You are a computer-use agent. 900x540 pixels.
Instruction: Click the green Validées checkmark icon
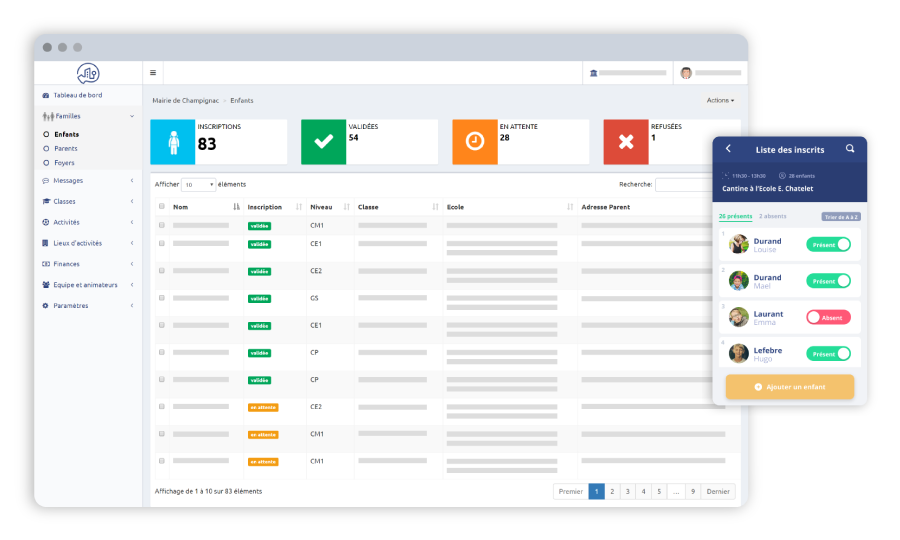[x=324, y=142]
